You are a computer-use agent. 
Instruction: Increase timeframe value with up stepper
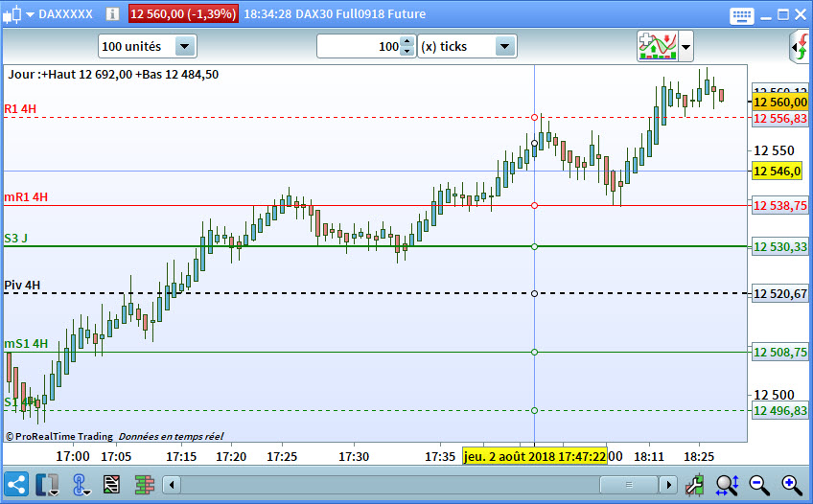coord(407,41)
